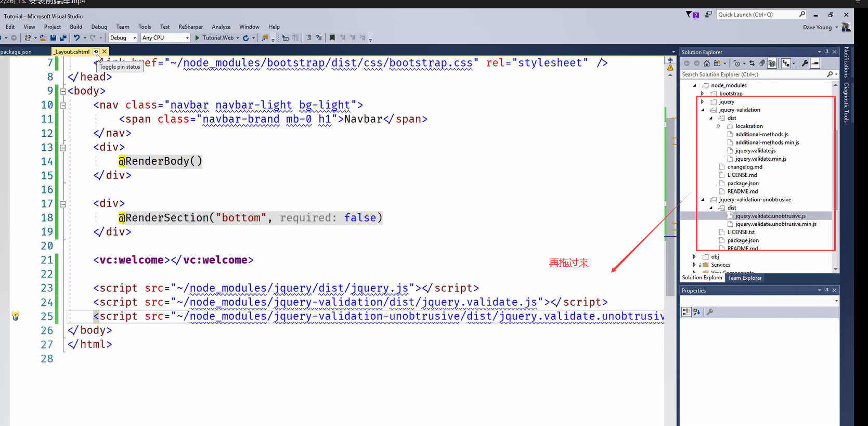Toggle the nested view icon in Solution Explorer
868x426 pixels.
786,63
